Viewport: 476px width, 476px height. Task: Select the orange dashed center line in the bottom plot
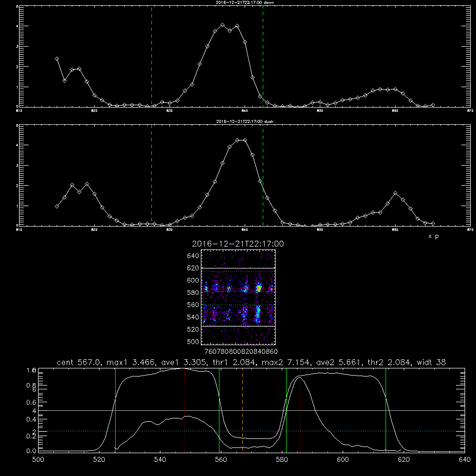(x=242, y=410)
